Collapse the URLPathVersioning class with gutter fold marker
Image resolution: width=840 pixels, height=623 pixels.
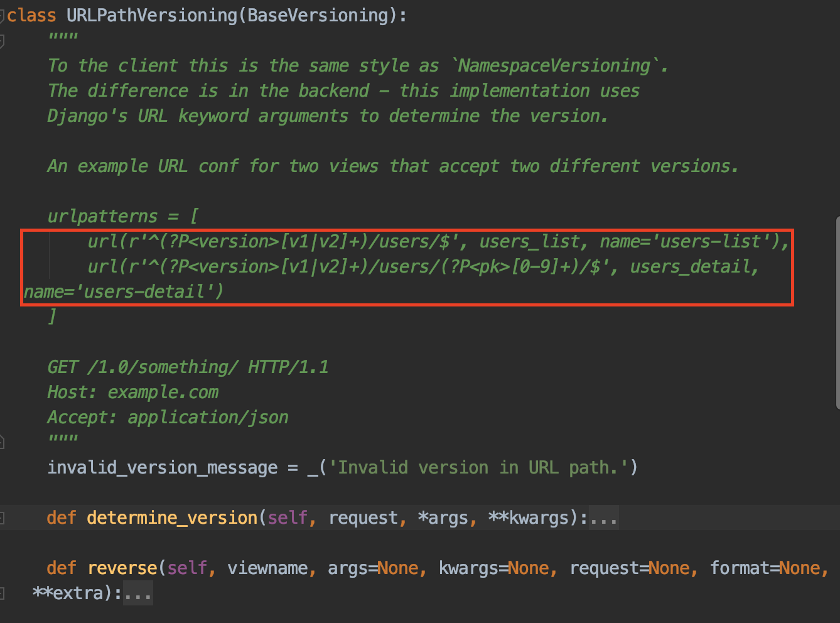click(x=3, y=16)
